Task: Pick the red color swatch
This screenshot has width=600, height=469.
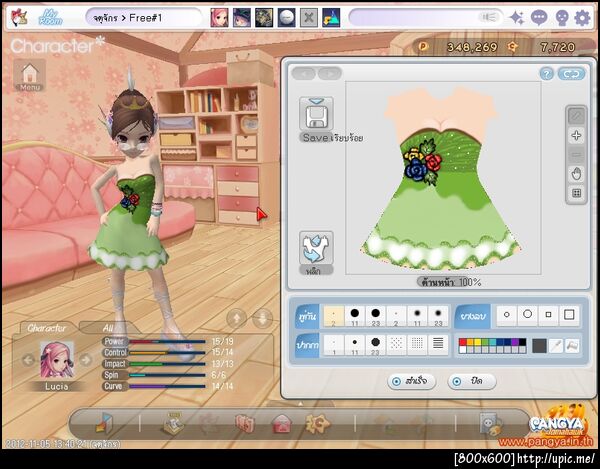Action: coord(463,342)
